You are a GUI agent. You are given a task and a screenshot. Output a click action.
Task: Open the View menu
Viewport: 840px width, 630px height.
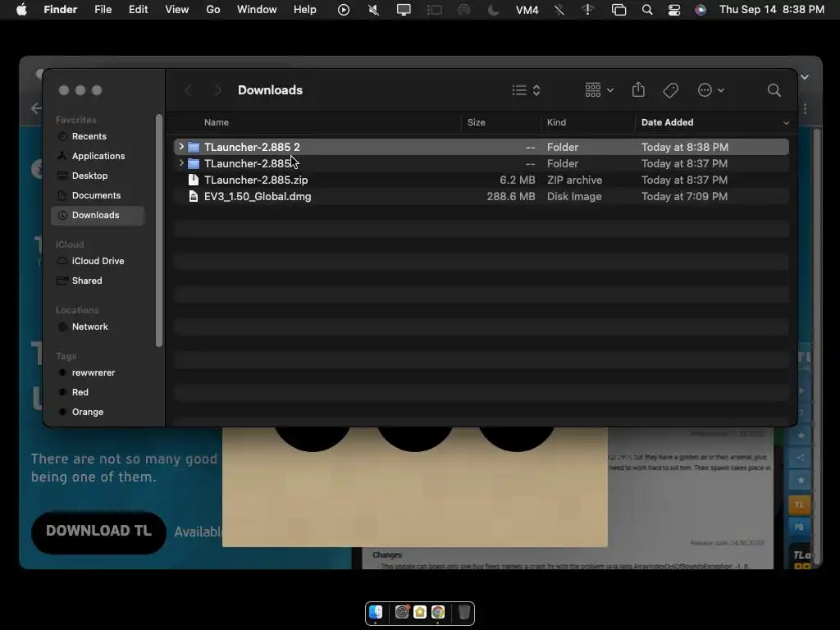[177, 10]
